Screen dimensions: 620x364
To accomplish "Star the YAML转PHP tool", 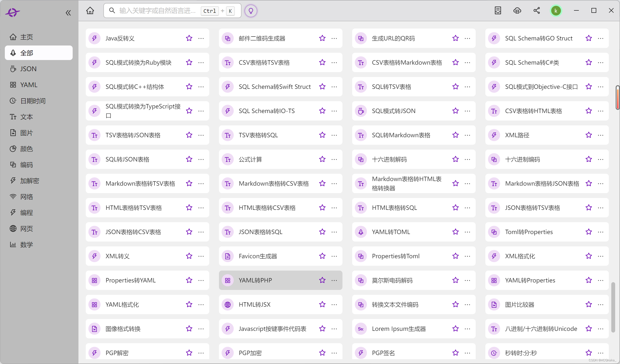I will pos(322,280).
